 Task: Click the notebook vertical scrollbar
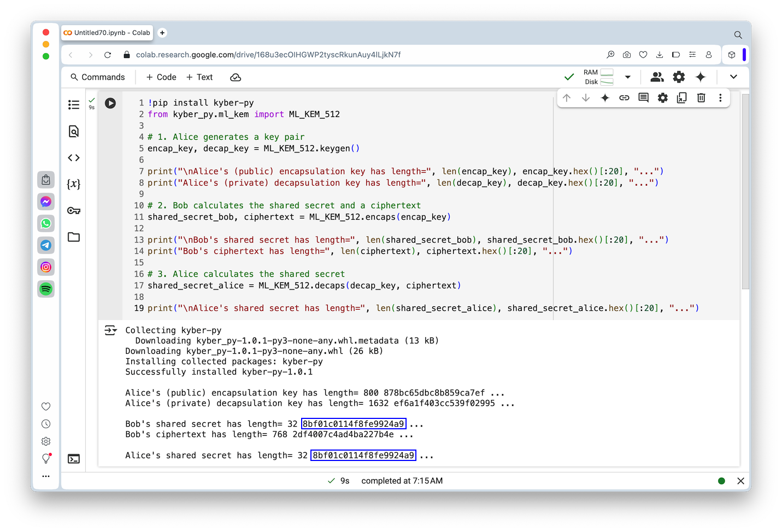click(745, 191)
